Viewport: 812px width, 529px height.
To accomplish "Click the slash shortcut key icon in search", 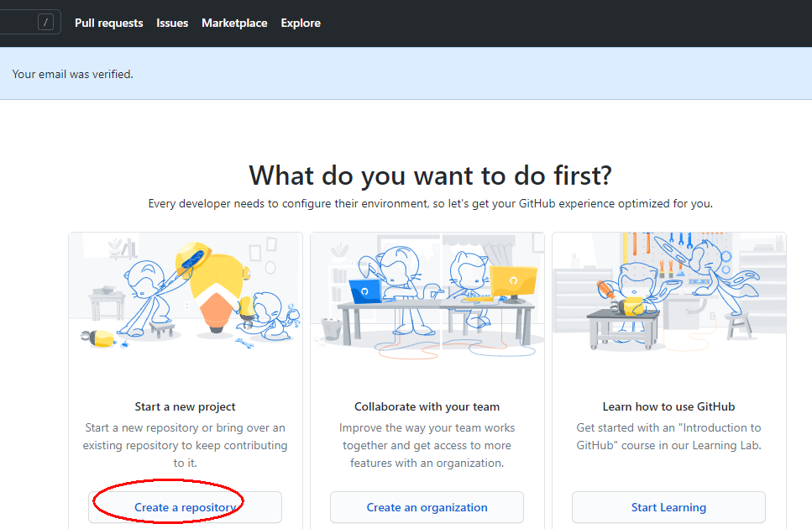I will [45, 23].
